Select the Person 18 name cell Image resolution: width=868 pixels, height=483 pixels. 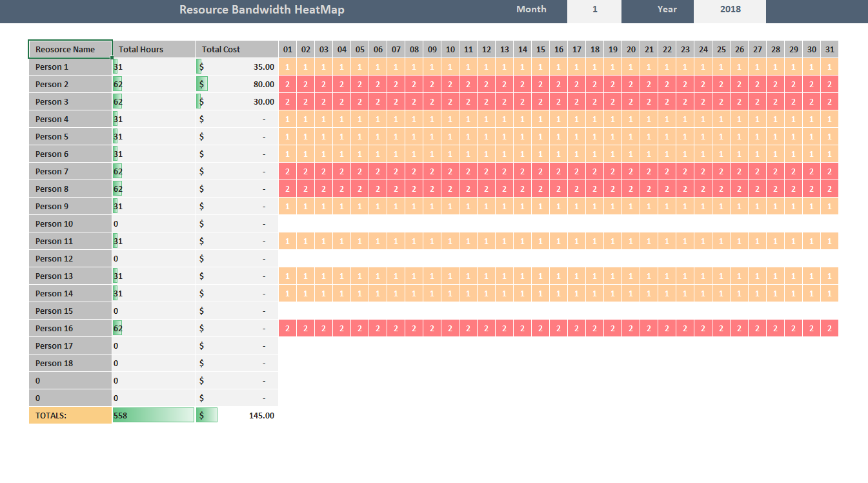[x=70, y=363]
